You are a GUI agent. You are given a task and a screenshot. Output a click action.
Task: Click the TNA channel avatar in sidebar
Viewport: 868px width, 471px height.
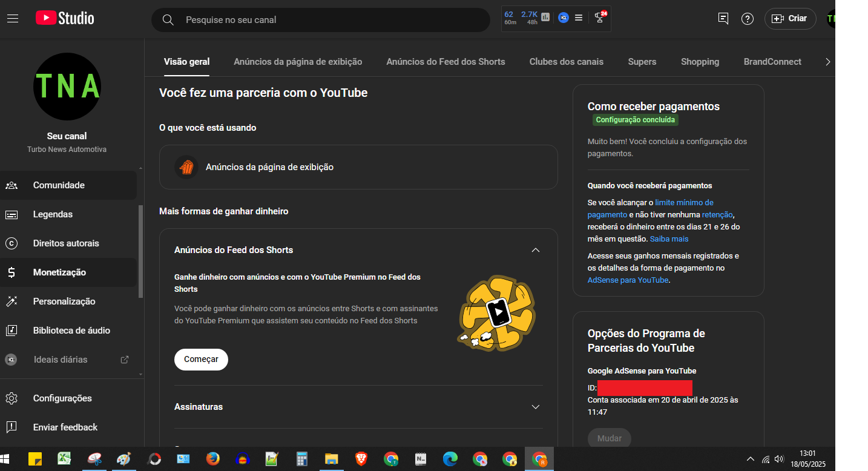point(67,87)
